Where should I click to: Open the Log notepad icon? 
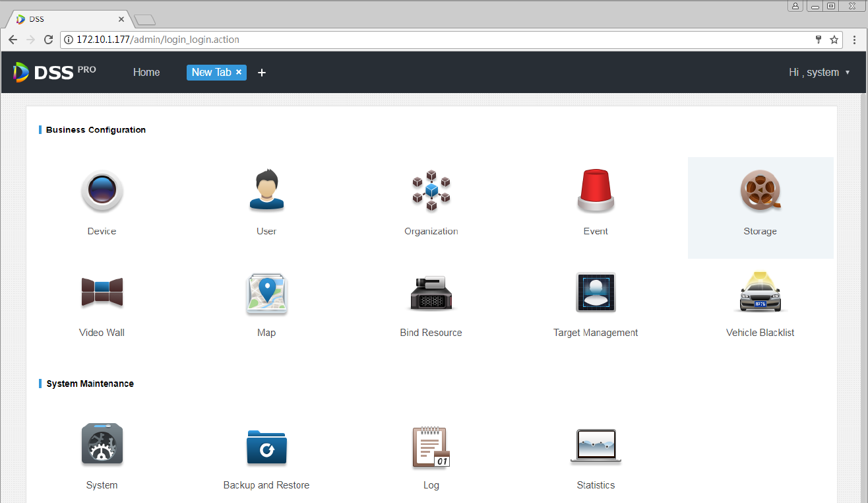coord(431,447)
